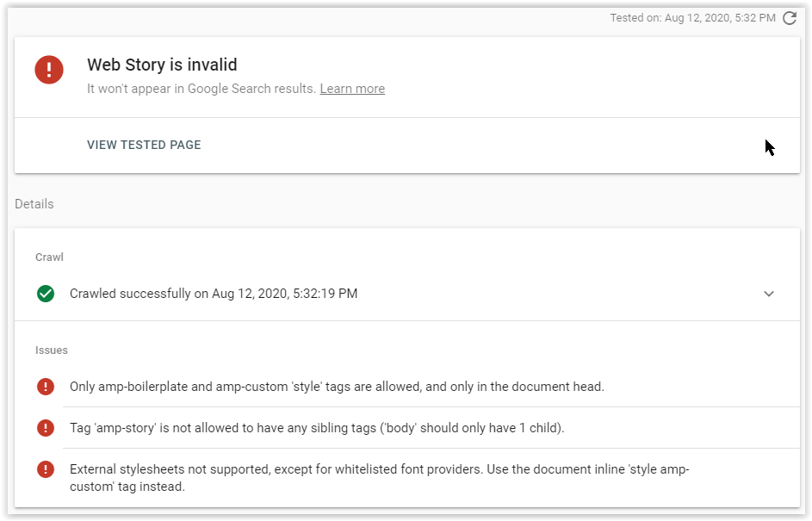
Task: Click the red error icon for the amp-boilerplate style tags issue
Action: pyautogui.click(x=46, y=387)
